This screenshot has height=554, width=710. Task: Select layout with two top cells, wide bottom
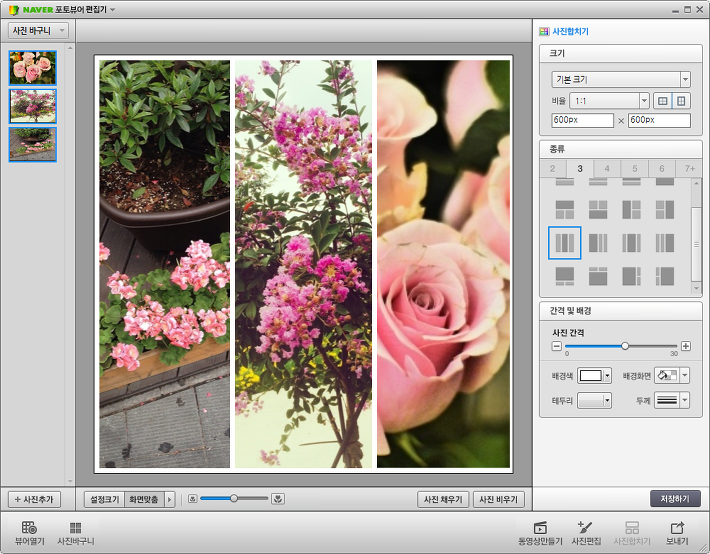click(x=598, y=210)
